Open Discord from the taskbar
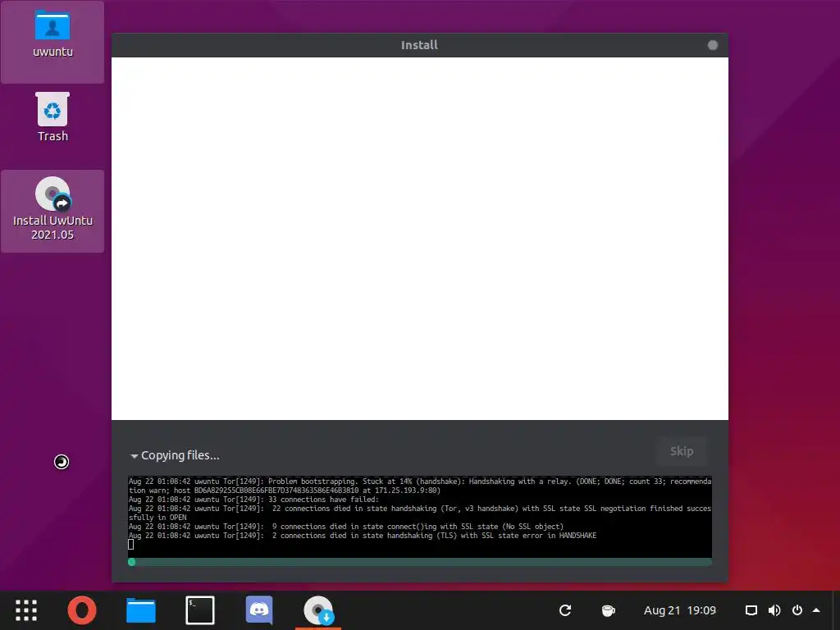The height and width of the screenshot is (630, 840). tap(259, 610)
